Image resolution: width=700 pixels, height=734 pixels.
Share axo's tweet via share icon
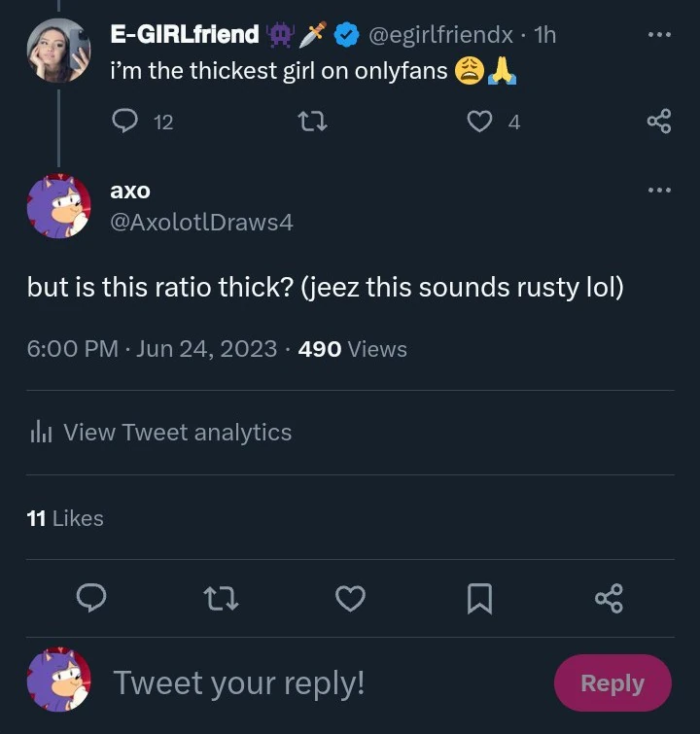coord(609,599)
